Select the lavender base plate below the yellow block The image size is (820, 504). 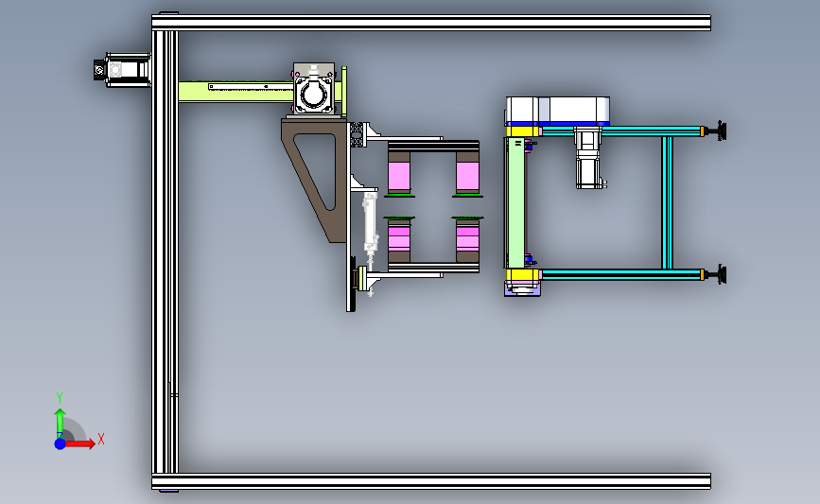[522, 289]
